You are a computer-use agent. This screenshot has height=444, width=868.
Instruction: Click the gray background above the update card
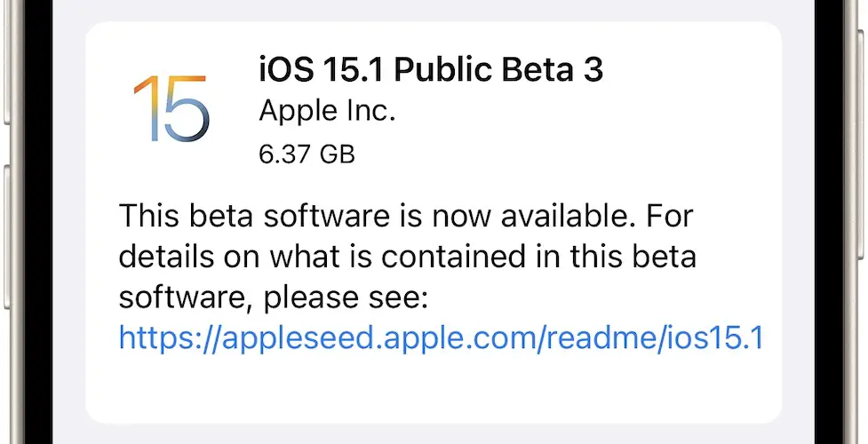(434, 11)
